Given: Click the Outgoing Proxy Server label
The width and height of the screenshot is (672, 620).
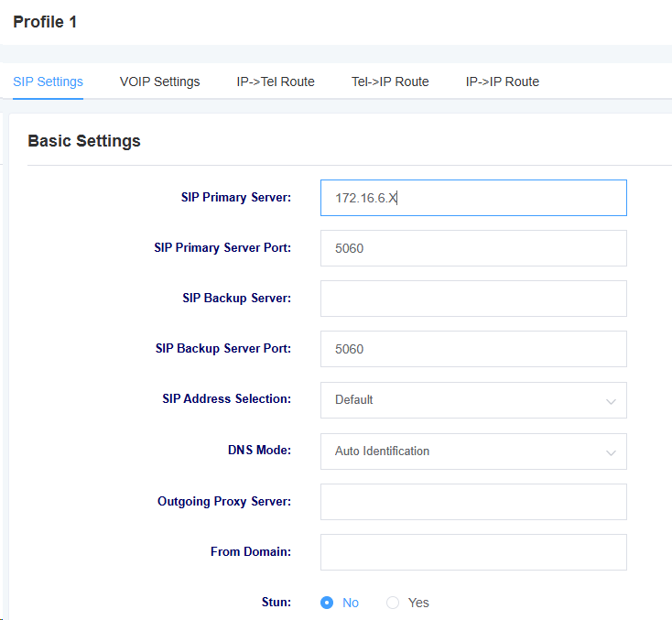Looking at the screenshot, I should coord(224,501).
